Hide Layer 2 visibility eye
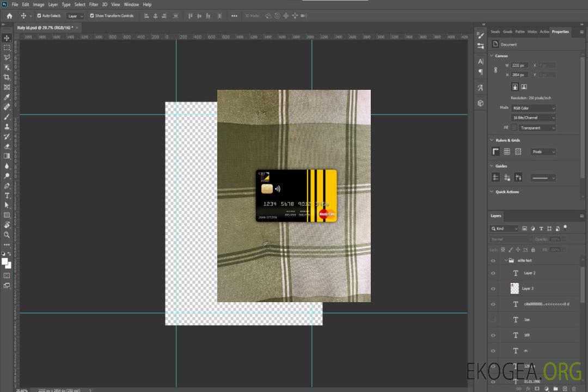 [493, 273]
